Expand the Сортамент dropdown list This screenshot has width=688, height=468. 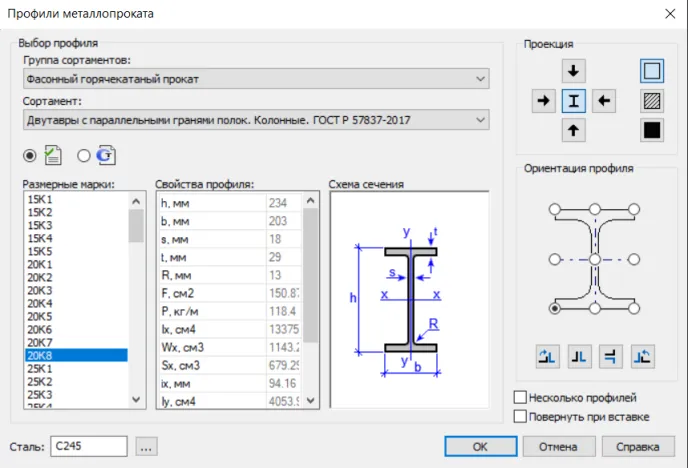point(255,121)
